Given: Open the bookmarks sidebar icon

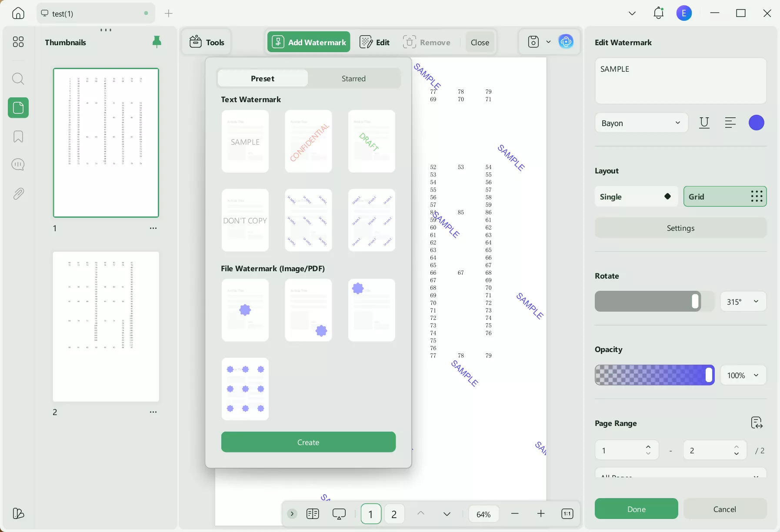Looking at the screenshot, I should [18, 136].
